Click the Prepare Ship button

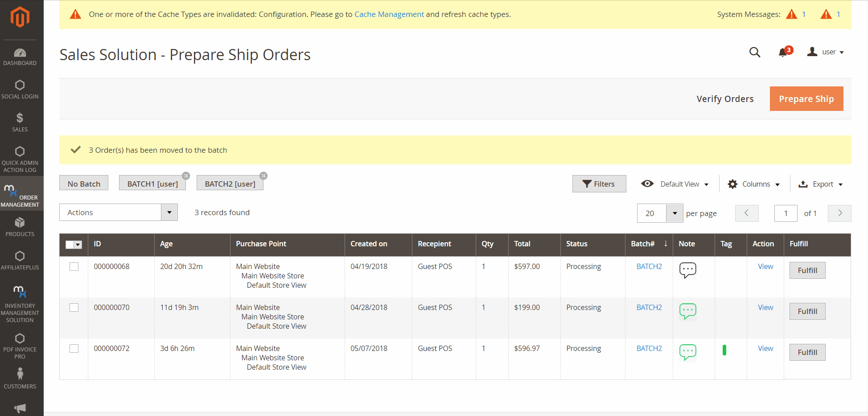pos(806,99)
